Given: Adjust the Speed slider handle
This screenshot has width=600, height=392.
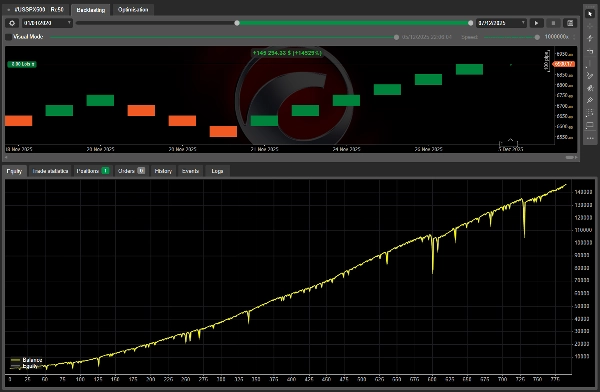Looking at the screenshot, I should click(537, 37).
